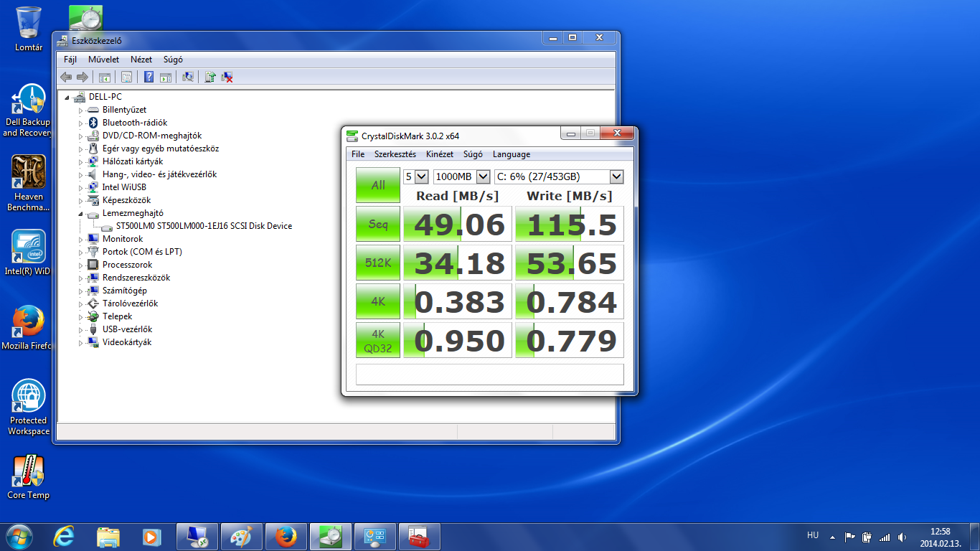
Task: Click the blue help question mark icon
Action: (149, 77)
